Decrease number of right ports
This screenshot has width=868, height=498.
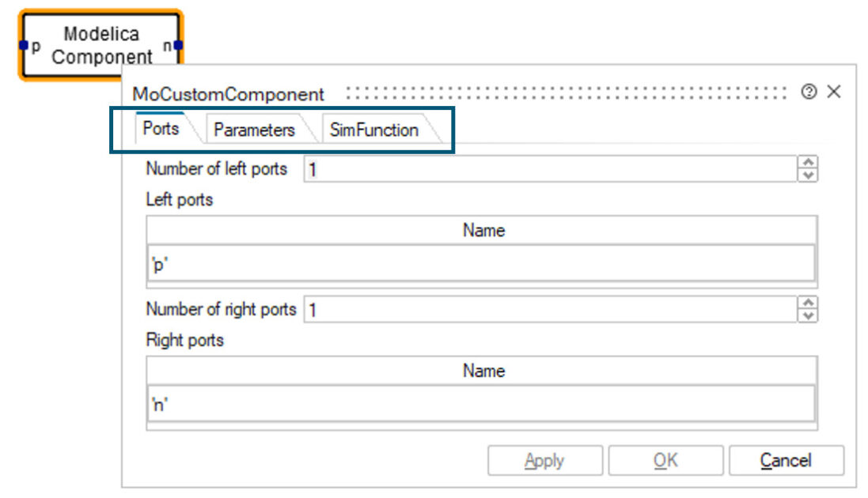pos(808,315)
